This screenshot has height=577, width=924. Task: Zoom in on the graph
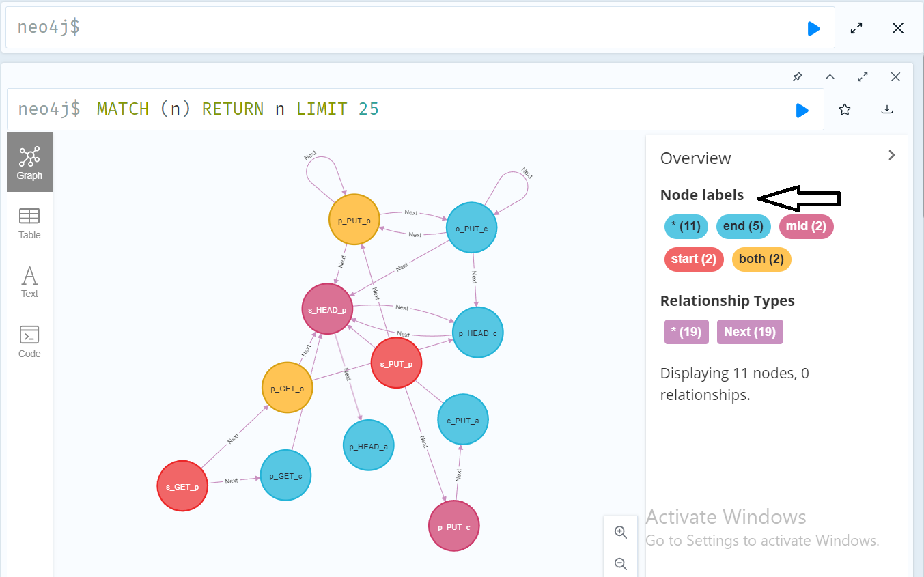621,533
